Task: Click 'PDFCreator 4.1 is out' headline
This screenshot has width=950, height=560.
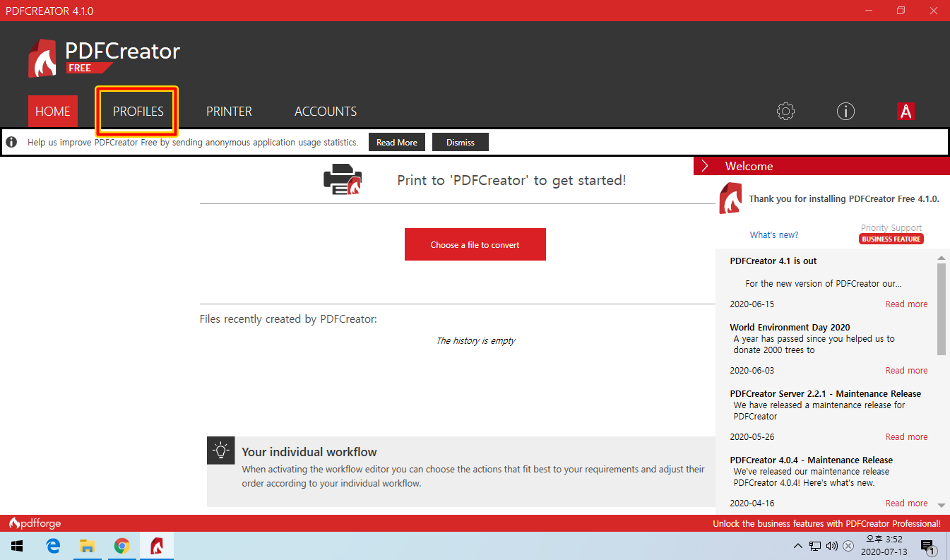Action: (x=773, y=261)
